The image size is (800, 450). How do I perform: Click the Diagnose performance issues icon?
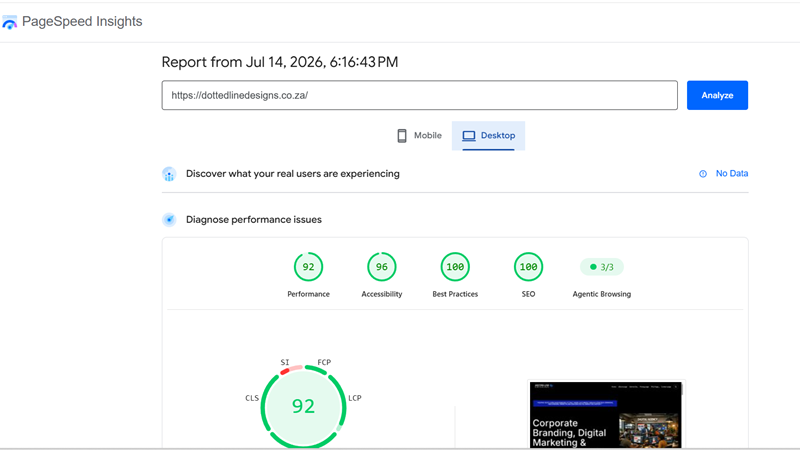point(169,220)
